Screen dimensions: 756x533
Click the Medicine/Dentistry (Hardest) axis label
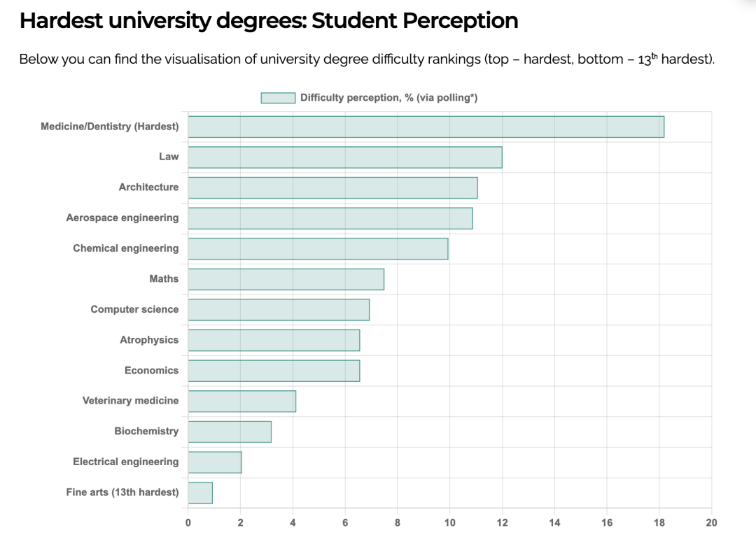(109, 127)
